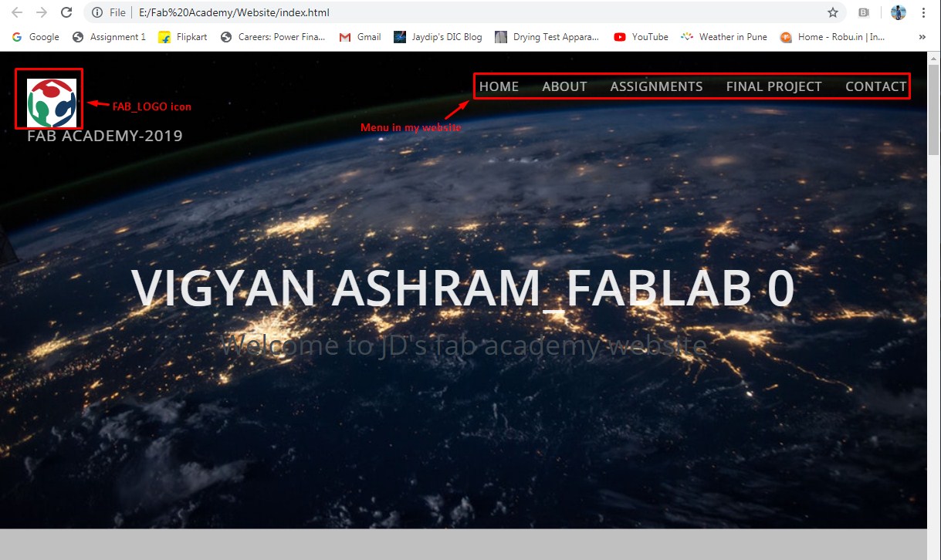
Task: Open site information icon beside File label
Action: 97,13
